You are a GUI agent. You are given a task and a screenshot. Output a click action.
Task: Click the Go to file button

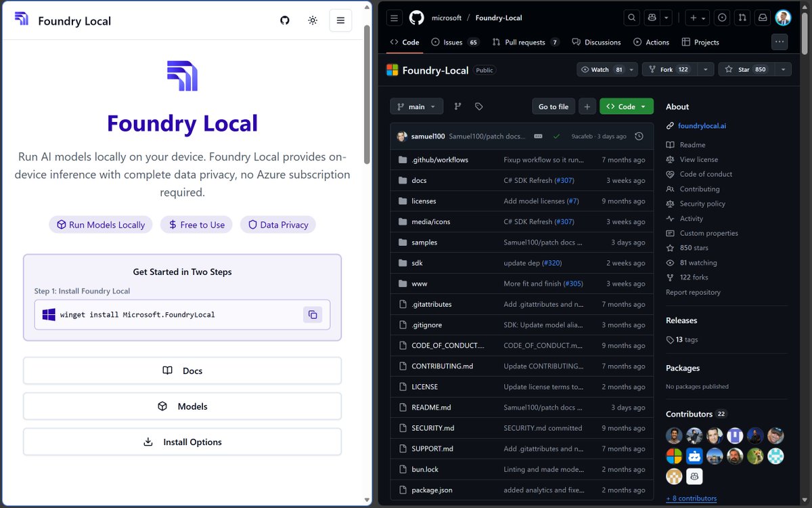[553, 106]
